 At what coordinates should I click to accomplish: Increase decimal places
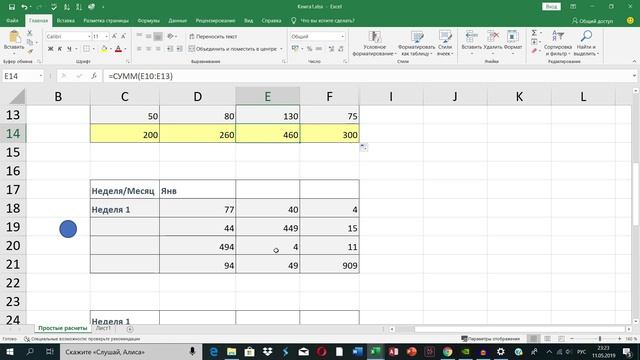[331, 49]
